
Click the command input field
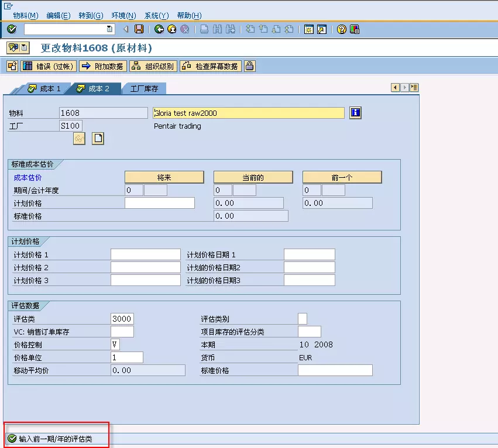click(66, 29)
